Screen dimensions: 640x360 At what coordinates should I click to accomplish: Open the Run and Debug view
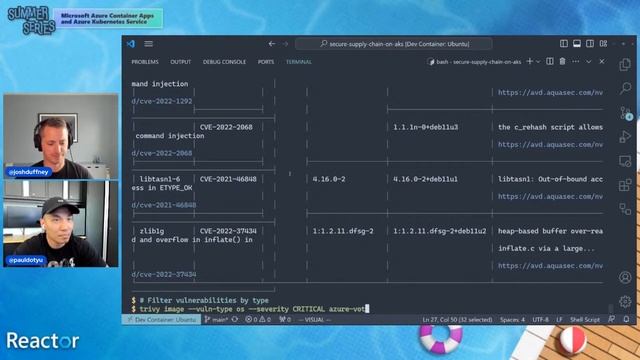tap(625, 137)
